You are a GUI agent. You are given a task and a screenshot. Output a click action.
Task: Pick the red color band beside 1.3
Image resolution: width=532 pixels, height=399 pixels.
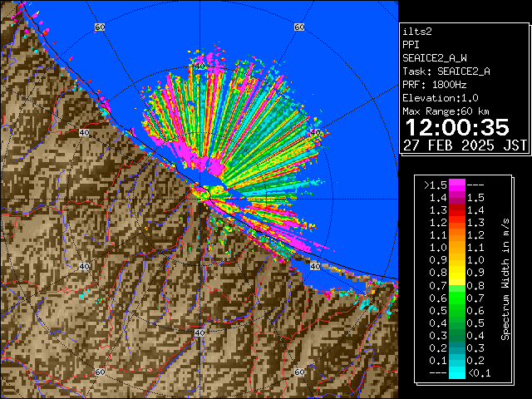(457, 210)
